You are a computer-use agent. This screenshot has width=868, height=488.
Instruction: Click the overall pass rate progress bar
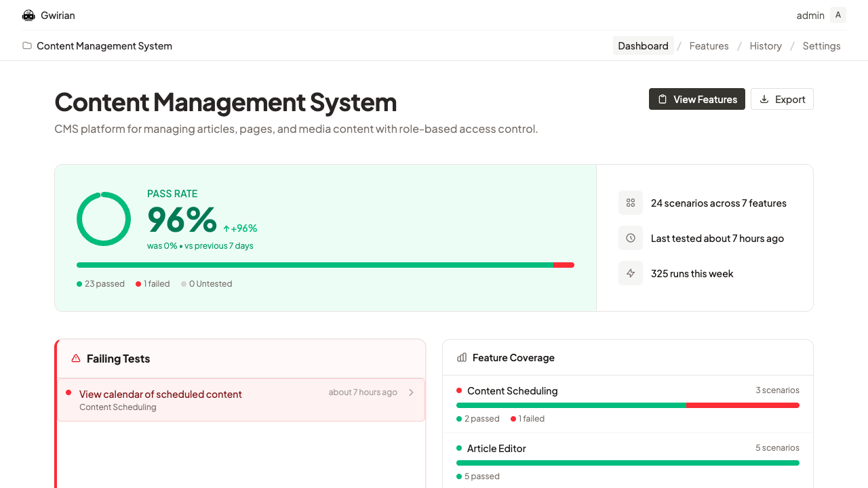(325, 265)
